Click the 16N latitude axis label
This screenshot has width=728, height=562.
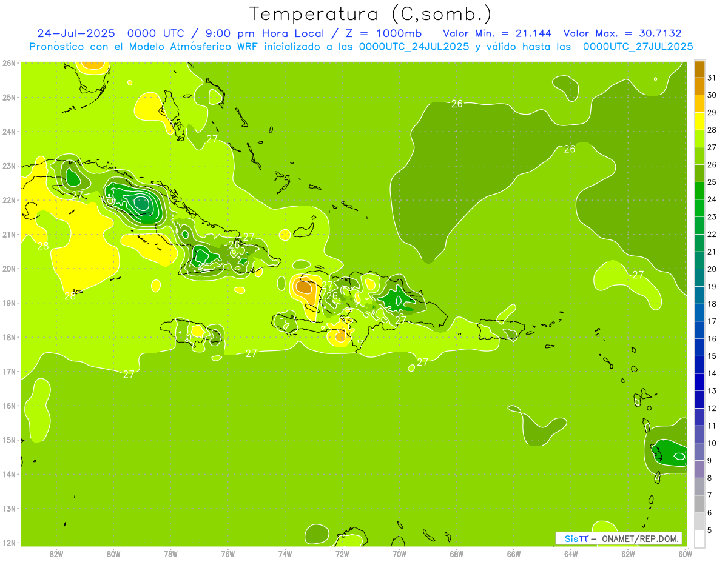(8, 406)
